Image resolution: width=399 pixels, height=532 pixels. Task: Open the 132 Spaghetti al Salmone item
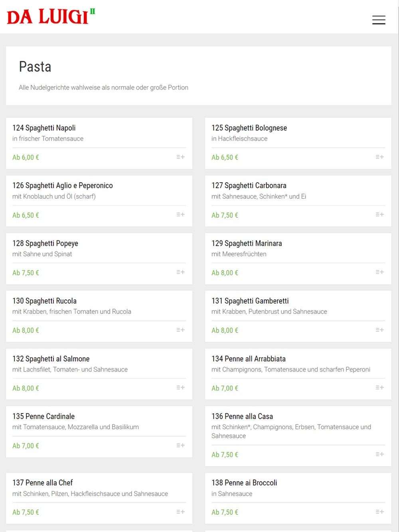51,359
